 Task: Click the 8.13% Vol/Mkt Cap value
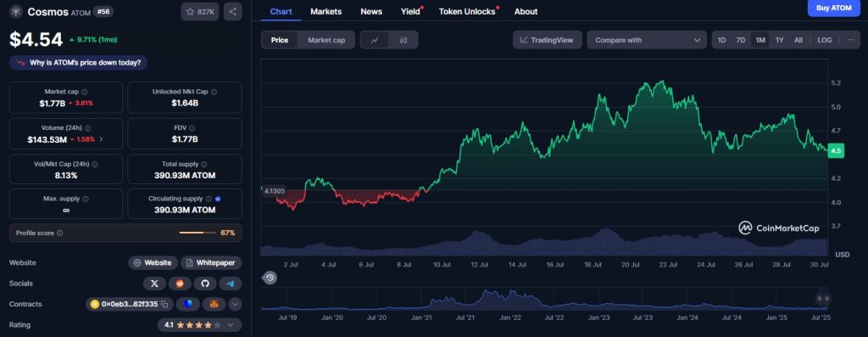tap(66, 176)
